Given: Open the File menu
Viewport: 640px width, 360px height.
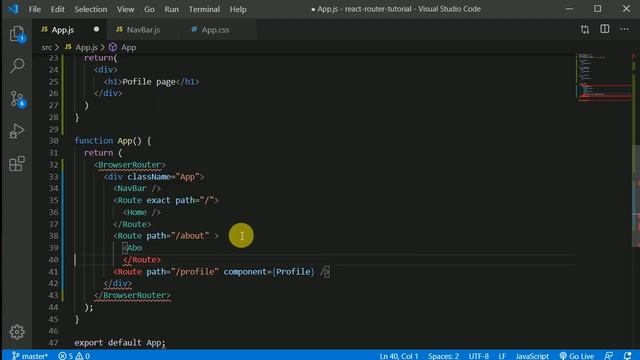Looking at the screenshot, I should point(35,9).
